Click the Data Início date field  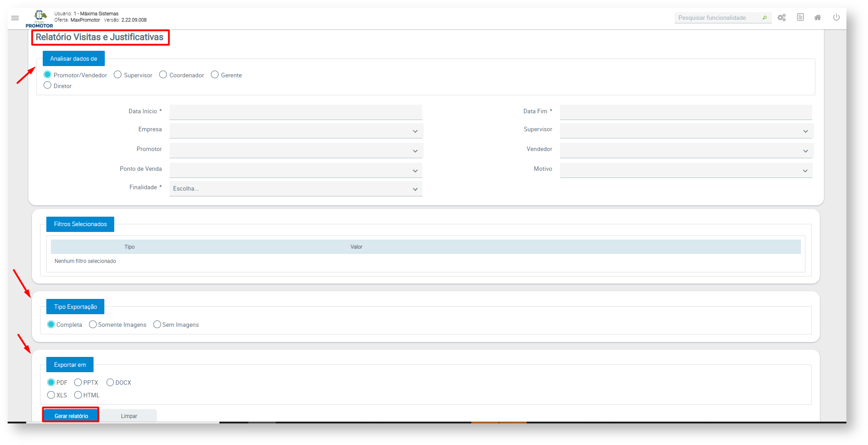click(x=296, y=112)
